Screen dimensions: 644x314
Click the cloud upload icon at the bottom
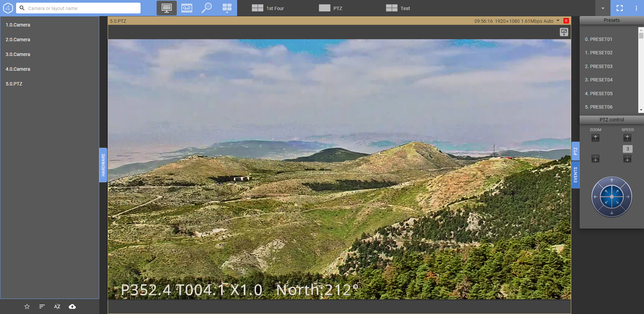coord(72,306)
